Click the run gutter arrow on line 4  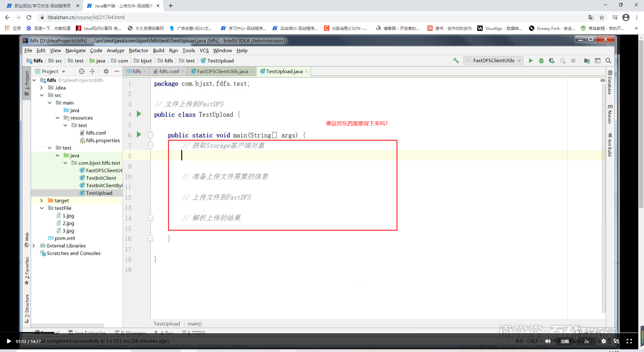click(139, 114)
